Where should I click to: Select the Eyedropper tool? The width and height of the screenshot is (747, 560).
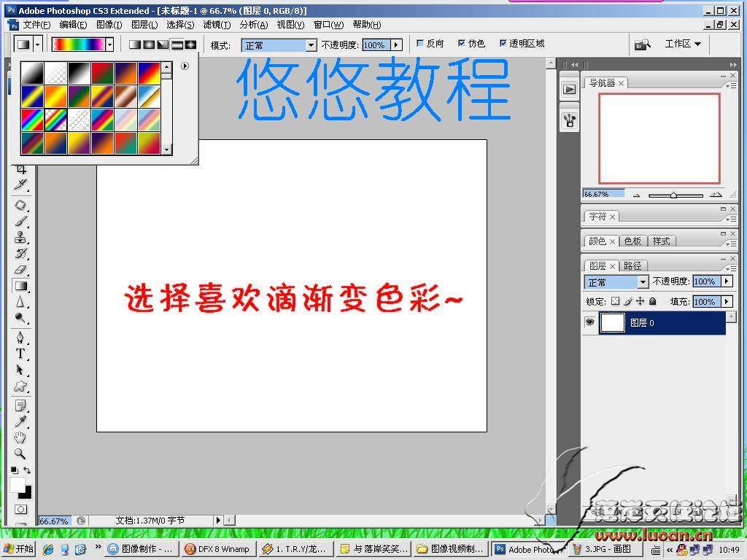coord(20,422)
